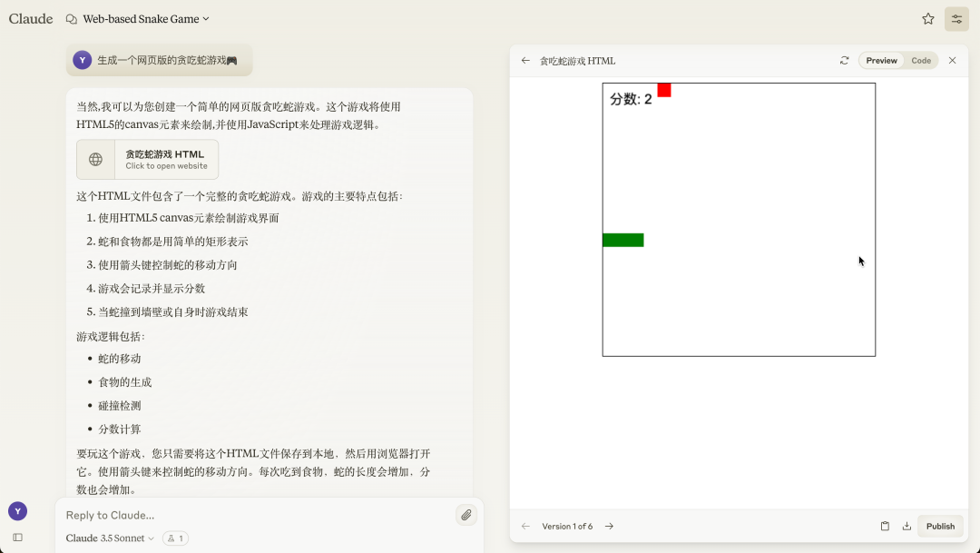Switch the artifact view to Code
The image size is (980, 553).
pos(921,60)
